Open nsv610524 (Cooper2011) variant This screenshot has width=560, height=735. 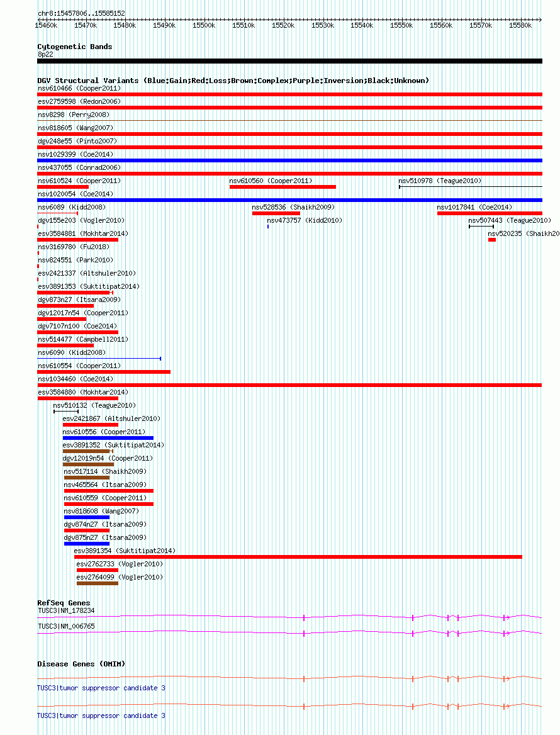click(79, 181)
